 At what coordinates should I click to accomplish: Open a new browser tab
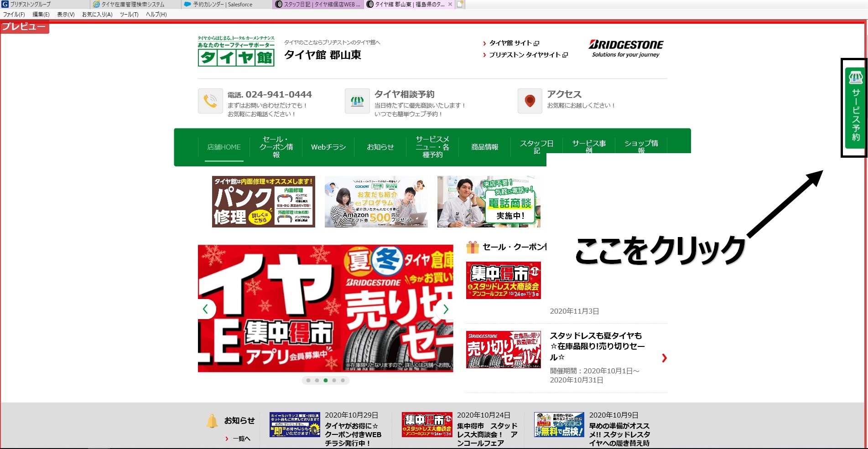click(460, 4)
